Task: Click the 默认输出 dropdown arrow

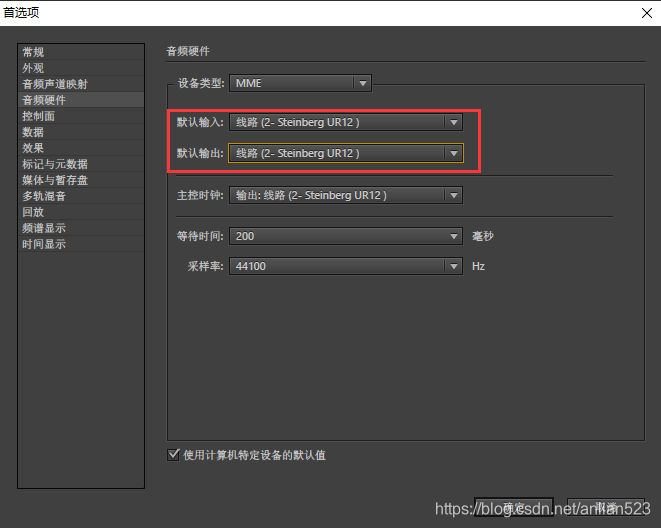Action: tap(454, 153)
